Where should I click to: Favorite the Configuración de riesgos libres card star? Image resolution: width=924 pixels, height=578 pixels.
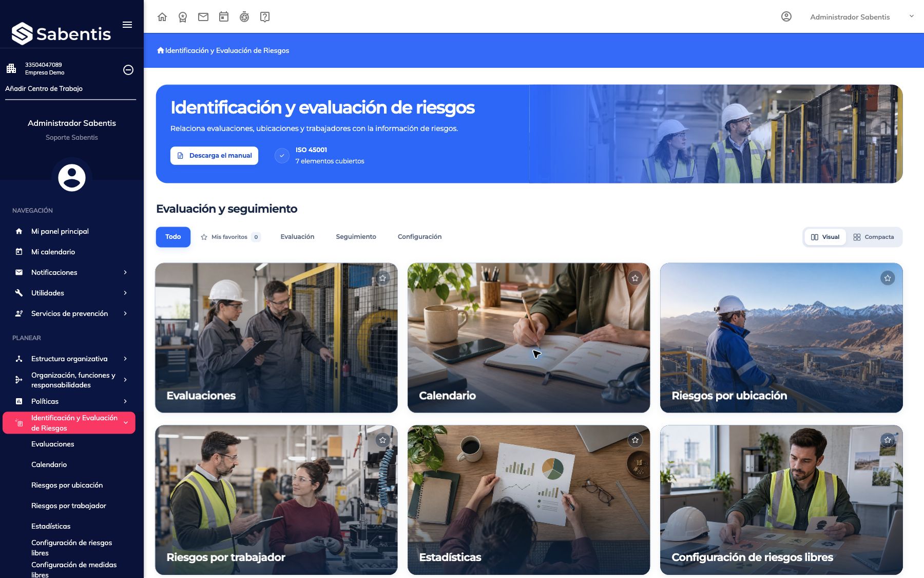(888, 440)
